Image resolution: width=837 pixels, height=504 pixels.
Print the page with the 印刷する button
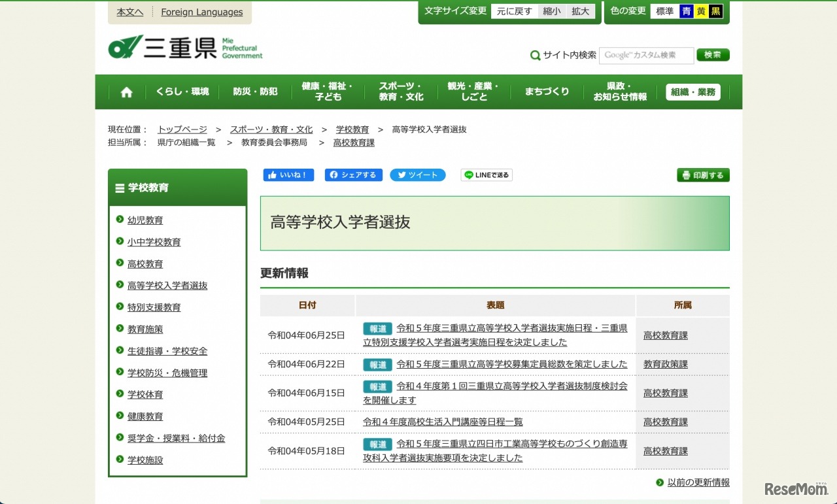click(x=703, y=175)
